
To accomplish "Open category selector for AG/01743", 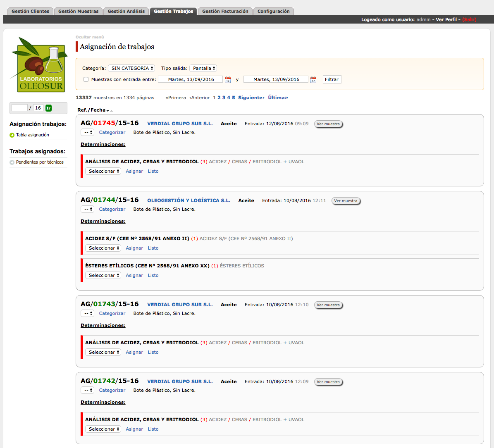I will (87, 313).
